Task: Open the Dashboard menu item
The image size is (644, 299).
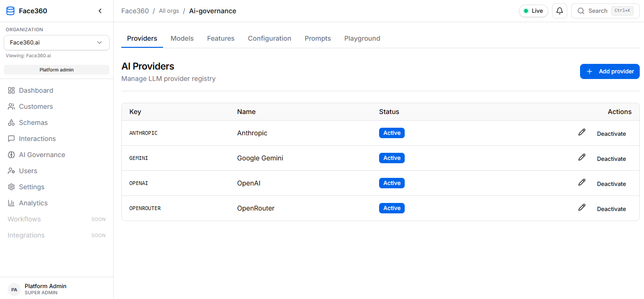Action: click(x=56, y=90)
